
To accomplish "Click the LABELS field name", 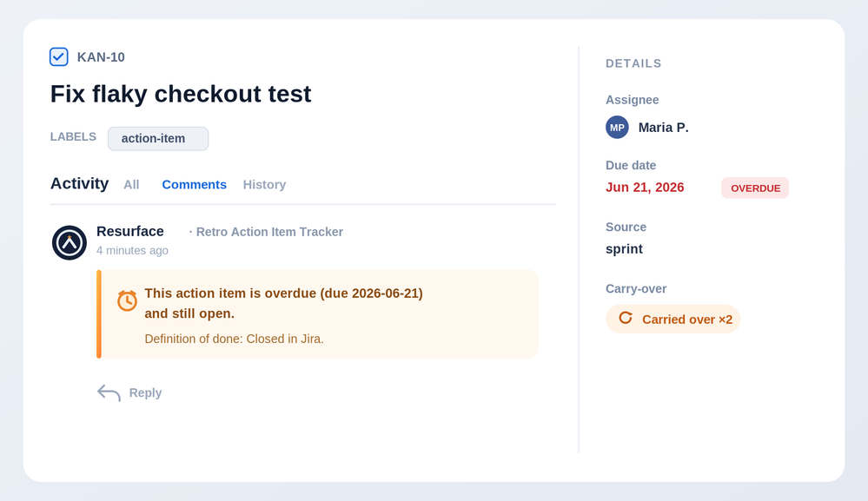I will pyautogui.click(x=73, y=136).
